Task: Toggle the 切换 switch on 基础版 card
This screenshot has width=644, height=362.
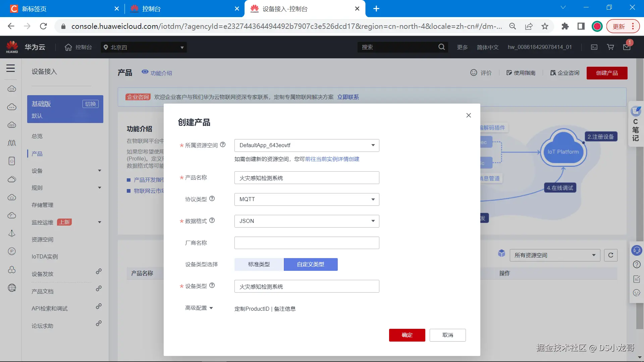Action: coord(90,104)
